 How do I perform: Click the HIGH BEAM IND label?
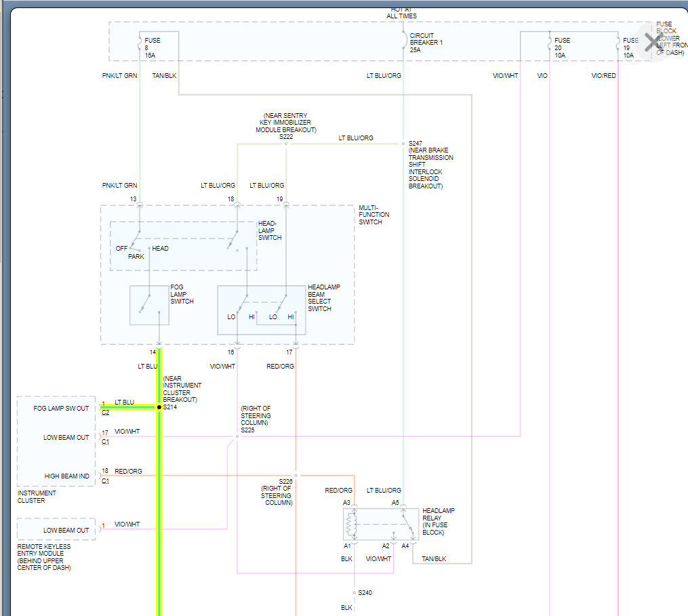(x=66, y=476)
